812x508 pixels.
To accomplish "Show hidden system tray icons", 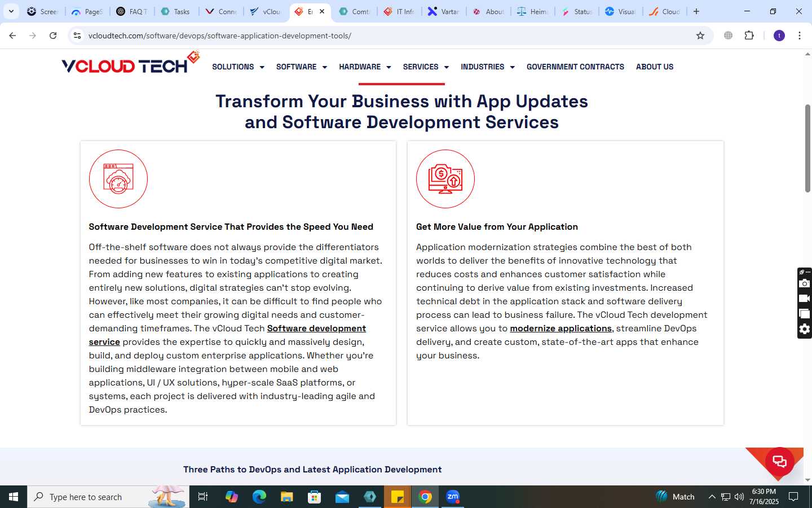I will 712,497.
